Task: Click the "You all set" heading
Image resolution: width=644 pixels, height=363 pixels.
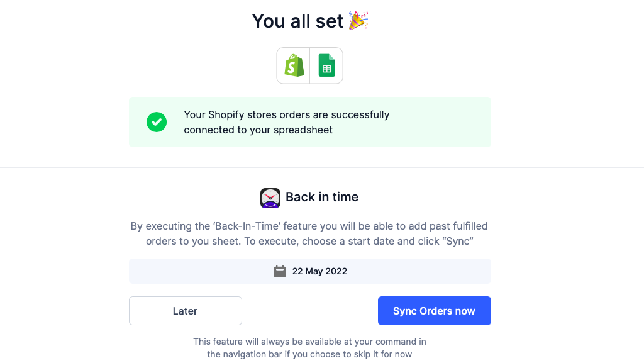Action: (297, 21)
